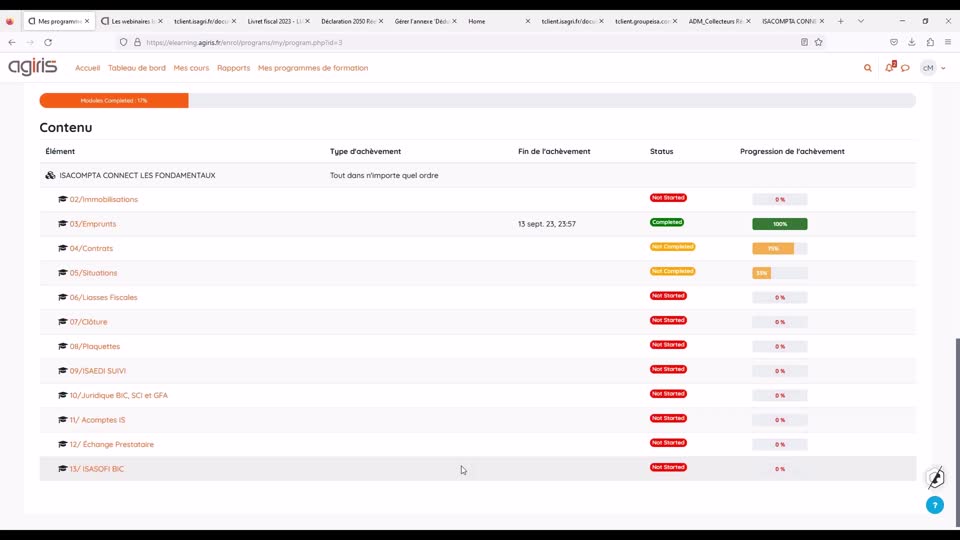The image size is (960, 540).
Task: Open the 09/ISAEDI SUIVI course link
Action: click(97, 370)
